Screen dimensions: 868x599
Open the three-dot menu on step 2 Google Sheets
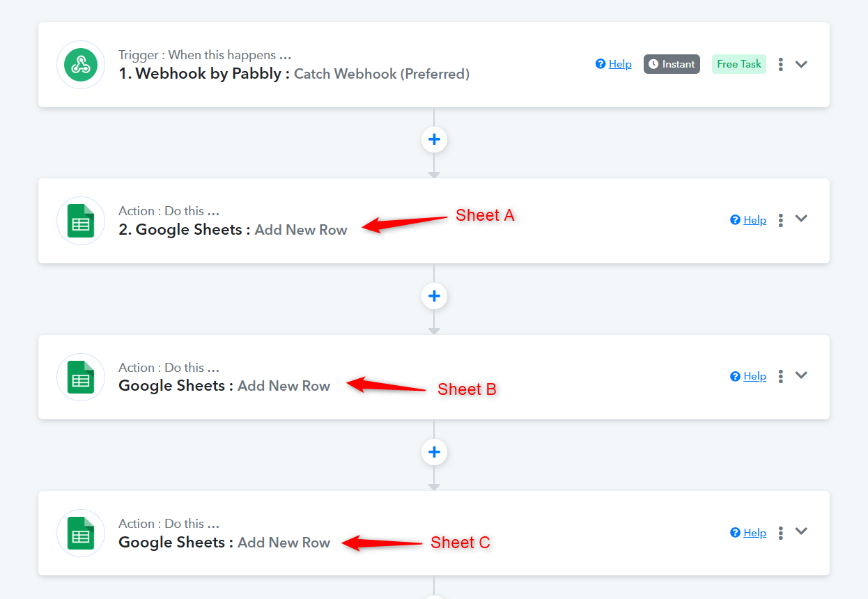click(x=781, y=220)
